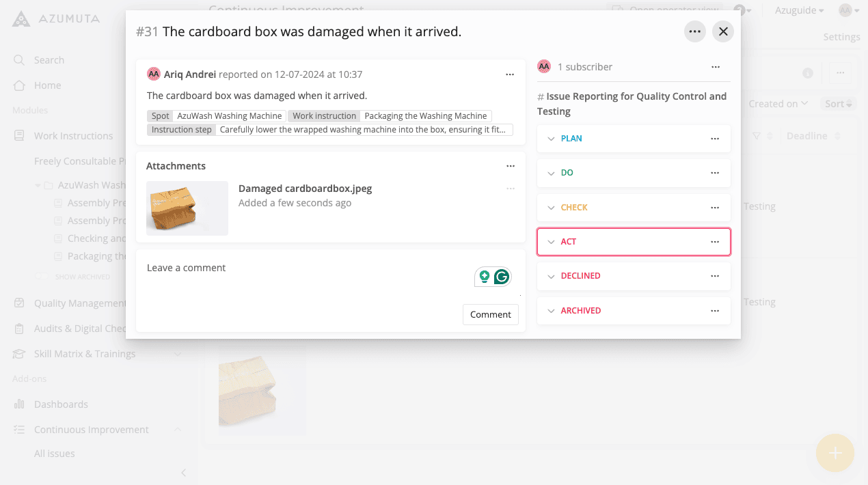Click the AzuWash Washing Machine spot tag
This screenshot has width=868, height=485.
coord(229,116)
